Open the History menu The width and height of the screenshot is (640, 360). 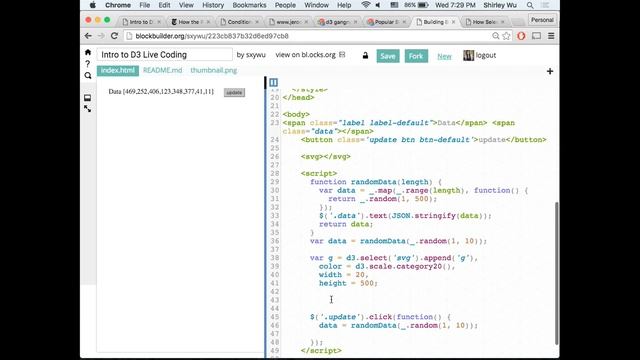tap(213, 5)
